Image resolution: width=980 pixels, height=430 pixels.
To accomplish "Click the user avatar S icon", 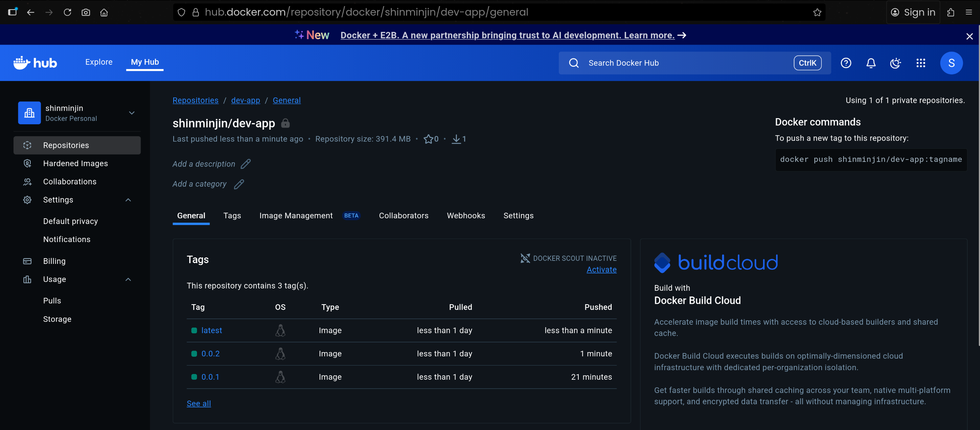I will [951, 63].
